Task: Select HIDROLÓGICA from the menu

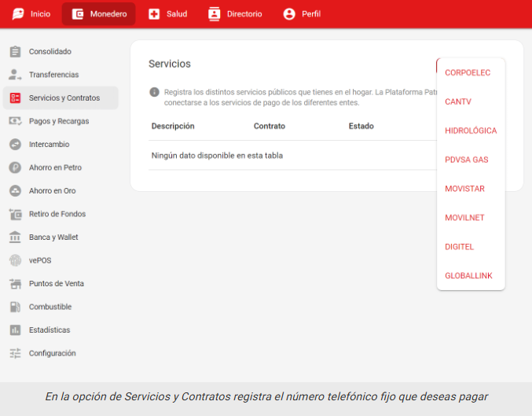Action: tap(471, 131)
